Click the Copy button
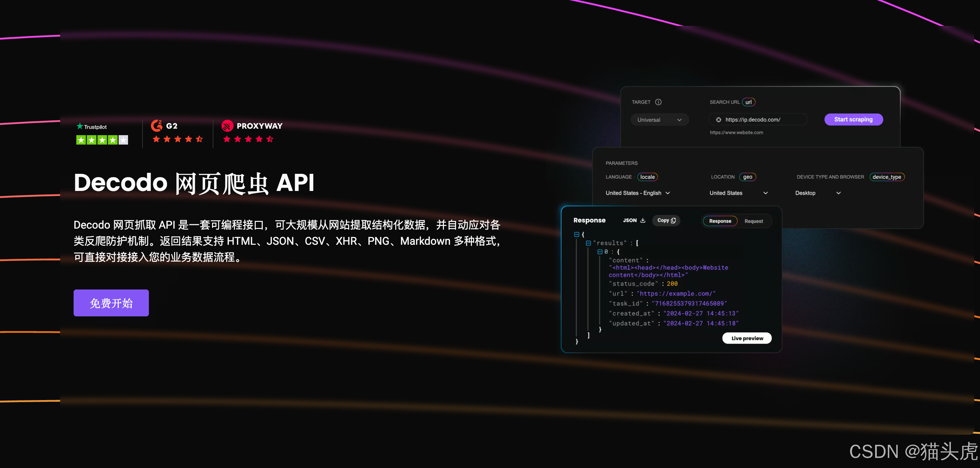This screenshot has height=468, width=980. [x=666, y=220]
